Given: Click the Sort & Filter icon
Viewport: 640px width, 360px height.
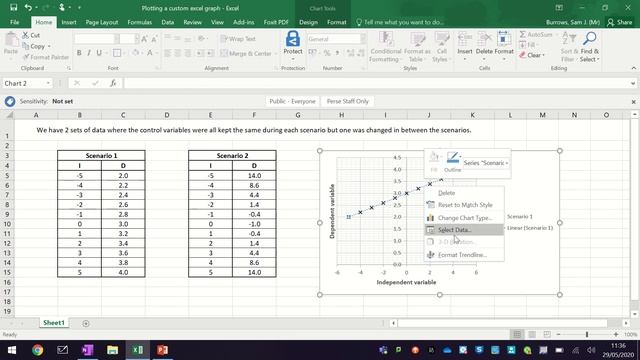Looking at the screenshot, I should [569, 39].
